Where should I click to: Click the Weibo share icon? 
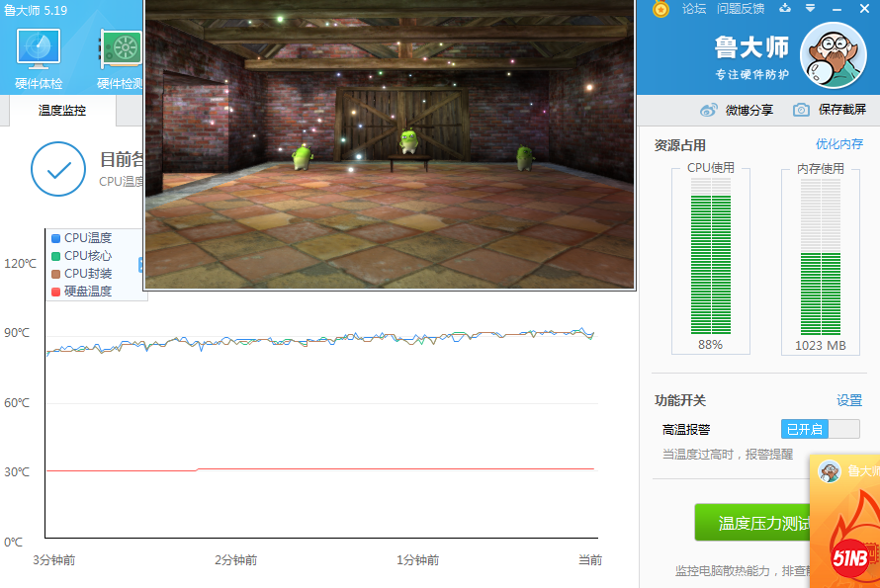point(708,110)
